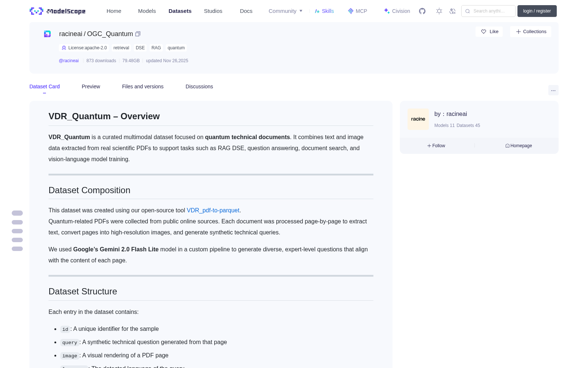Screen dimensions: 588x368
Task: Open the @racineai profile link
Action: pos(69,61)
